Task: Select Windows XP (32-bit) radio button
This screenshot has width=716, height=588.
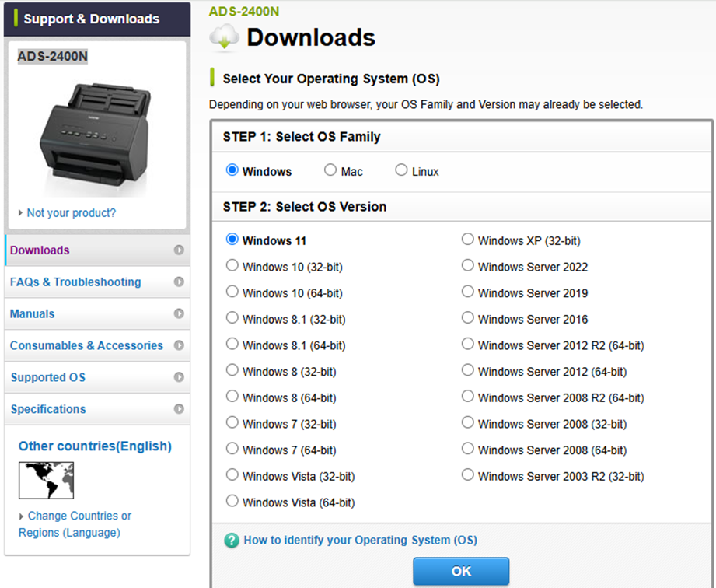Action: click(467, 239)
